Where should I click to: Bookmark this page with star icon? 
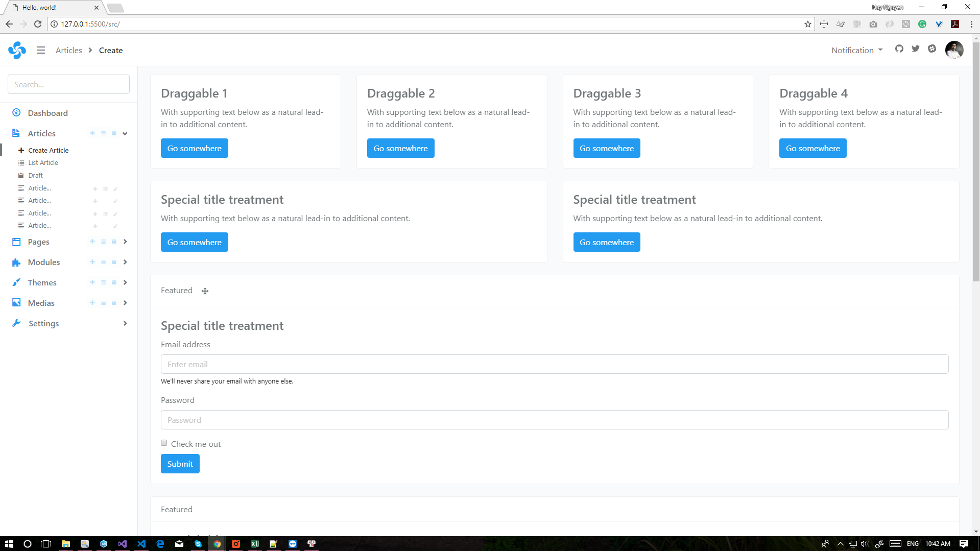[808, 24]
